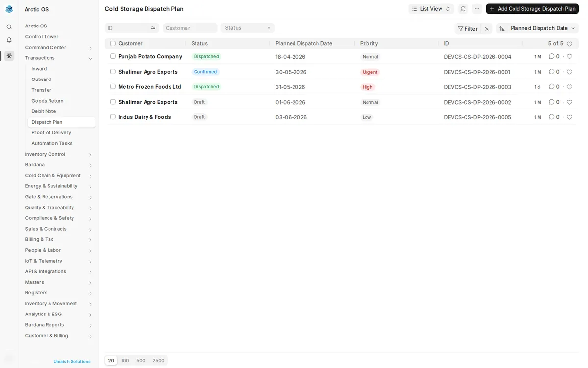The height and width of the screenshot is (368, 588).
Task: Like the Metro Frozen Foods Ltd row
Action: point(569,87)
